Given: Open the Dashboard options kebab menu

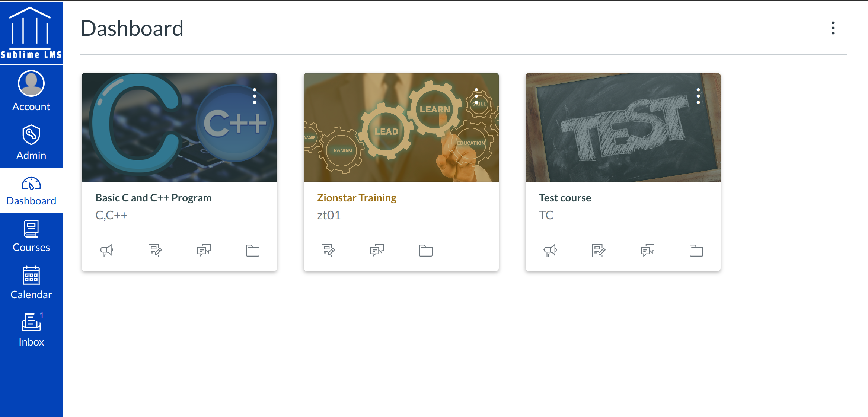Looking at the screenshot, I should [x=833, y=28].
